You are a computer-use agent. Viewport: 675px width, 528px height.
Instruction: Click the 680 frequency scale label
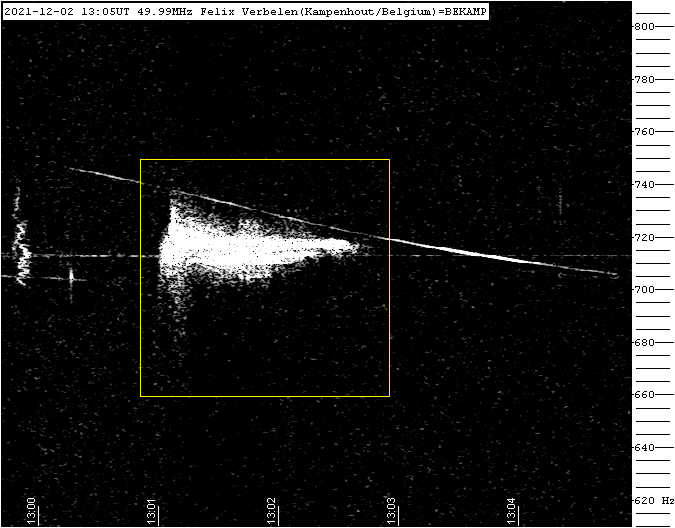coord(644,342)
